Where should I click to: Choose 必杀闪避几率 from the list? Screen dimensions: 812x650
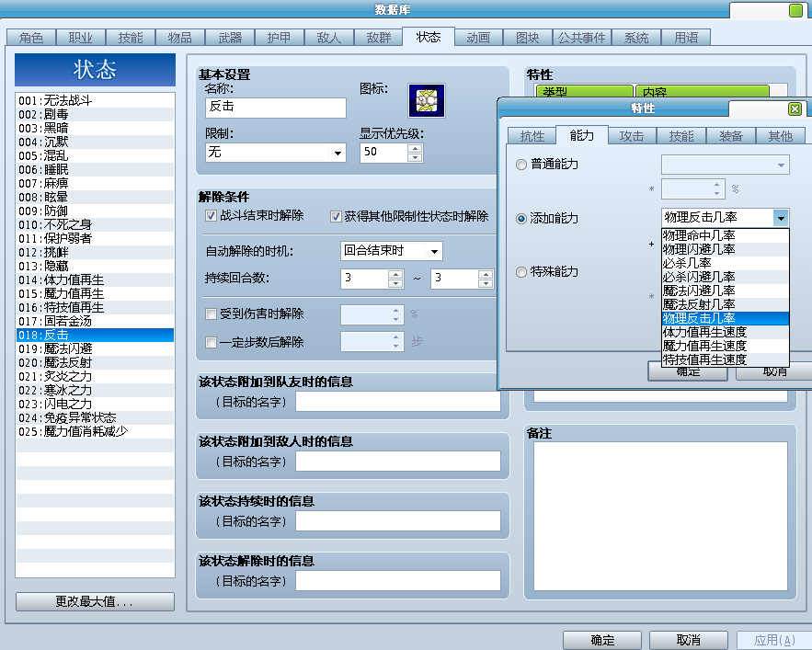click(725, 277)
